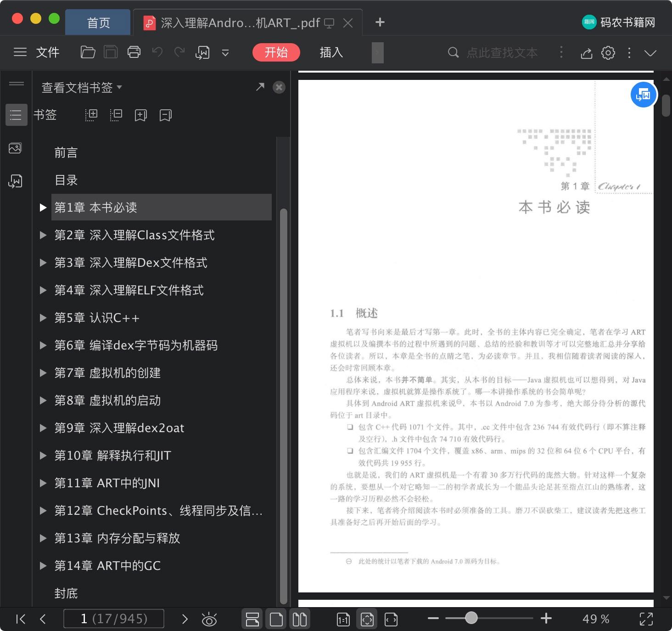Switch to the 开始 ribbon tab

click(276, 52)
